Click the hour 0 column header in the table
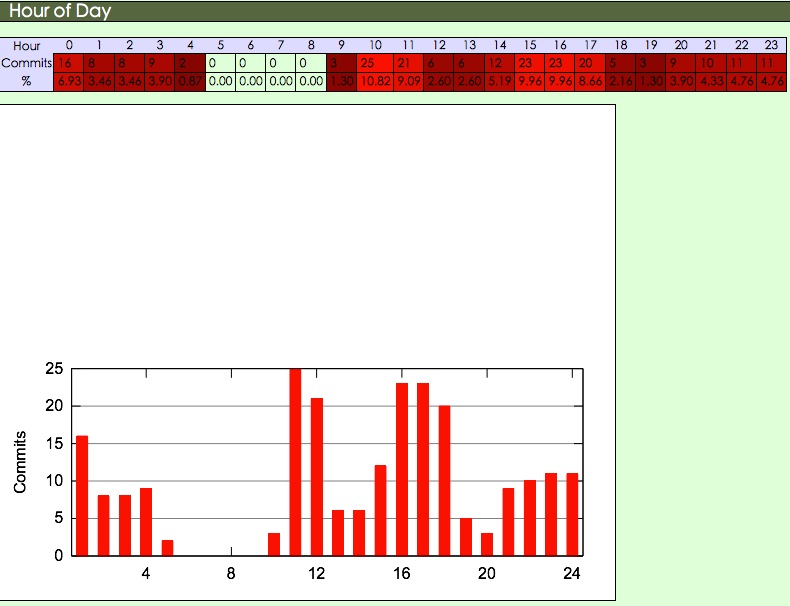The width and height of the screenshot is (790, 606). (69, 45)
